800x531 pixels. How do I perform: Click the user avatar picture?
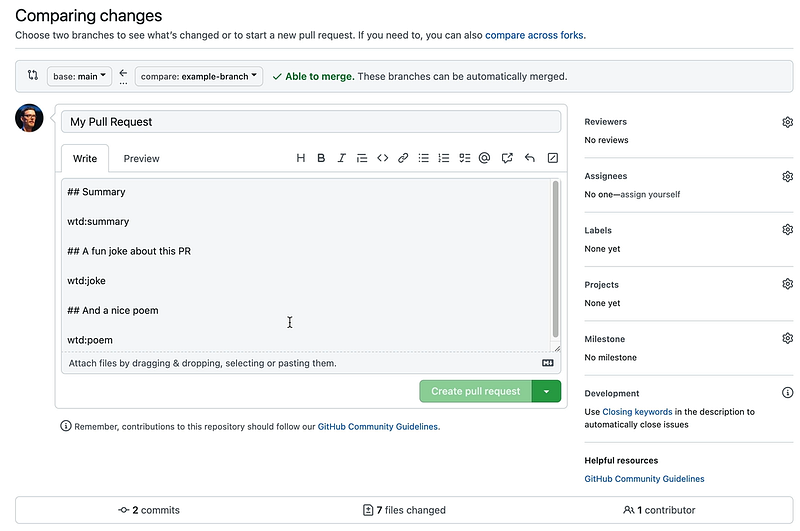tap(29, 118)
